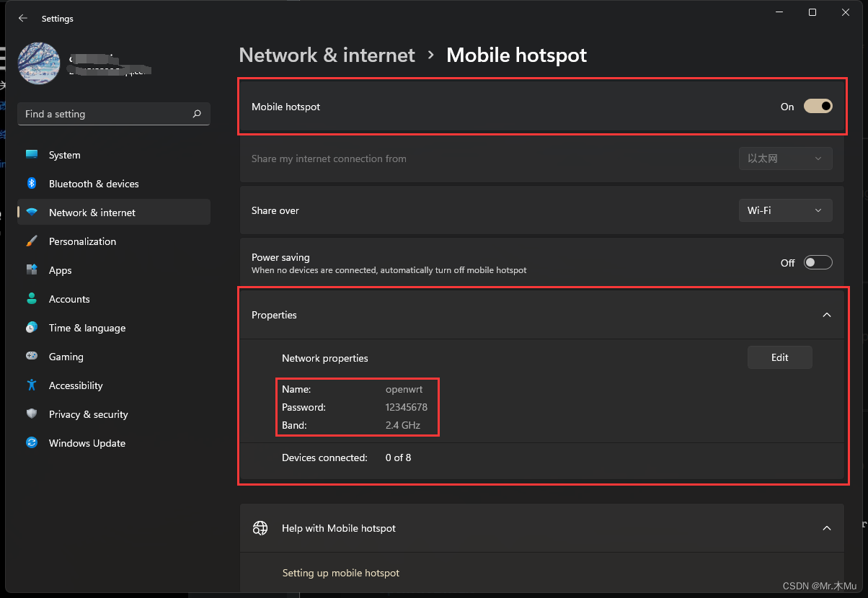Open the Share my internet connection dropdown

coord(785,158)
